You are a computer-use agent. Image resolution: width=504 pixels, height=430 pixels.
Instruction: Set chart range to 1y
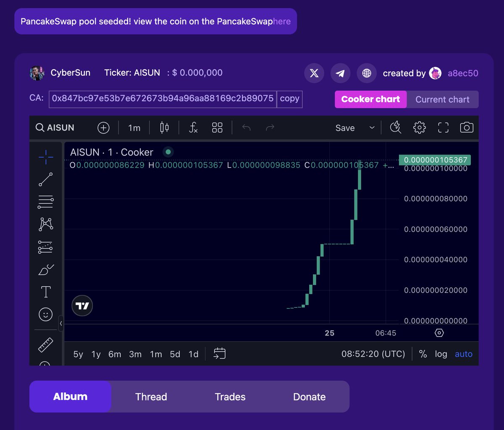(96, 354)
